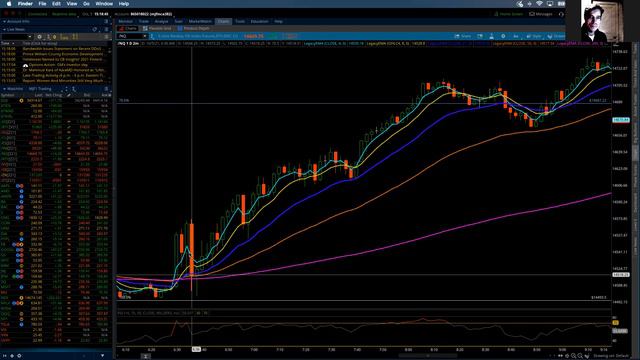Click the down arrow at sidebar bottom right

(x=102, y=356)
